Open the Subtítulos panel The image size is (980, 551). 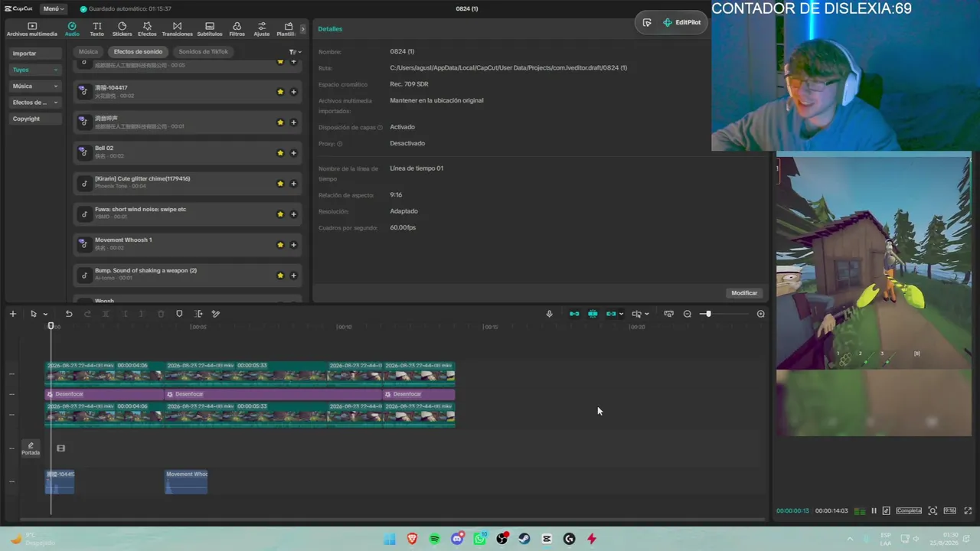click(210, 29)
